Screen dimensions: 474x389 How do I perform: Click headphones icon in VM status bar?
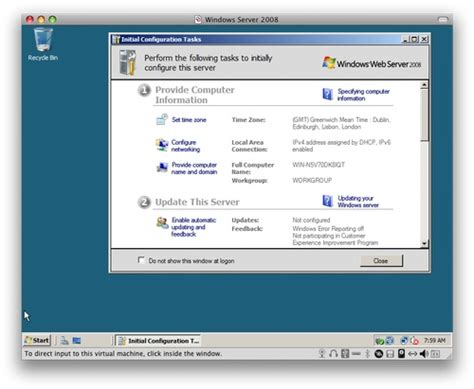click(x=333, y=353)
